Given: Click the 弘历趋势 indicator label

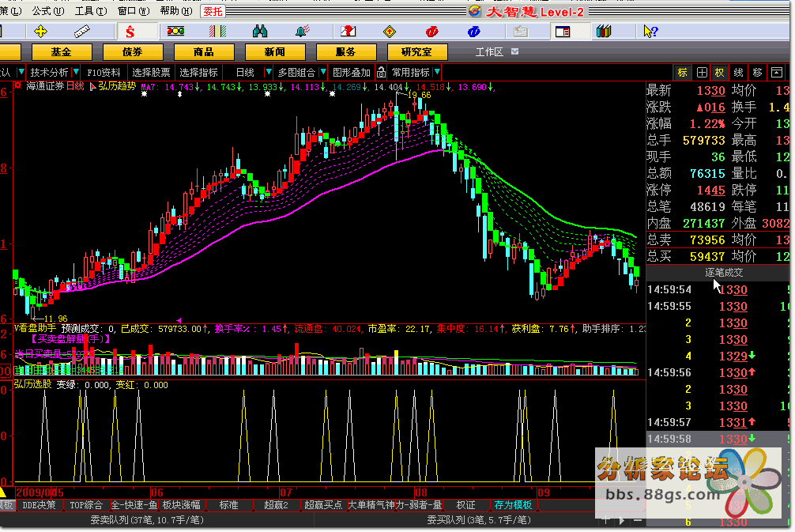Looking at the screenshot, I should point(117,85).
